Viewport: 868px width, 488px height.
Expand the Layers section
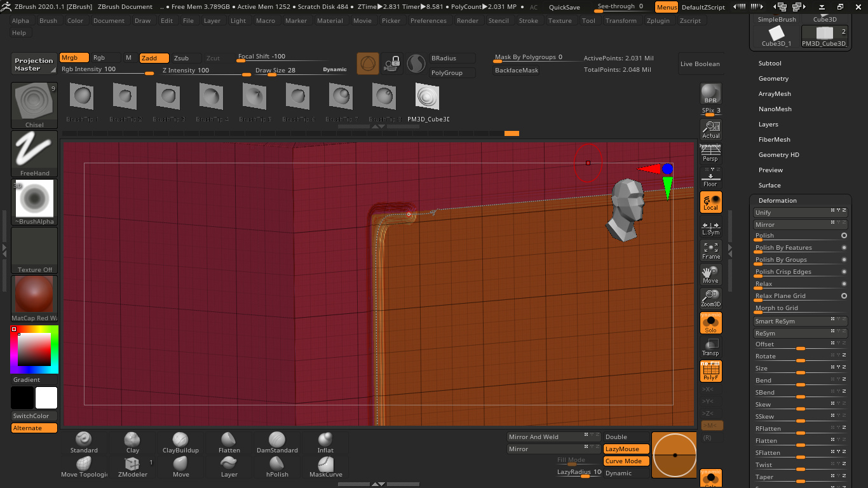[x=768, y=125]
